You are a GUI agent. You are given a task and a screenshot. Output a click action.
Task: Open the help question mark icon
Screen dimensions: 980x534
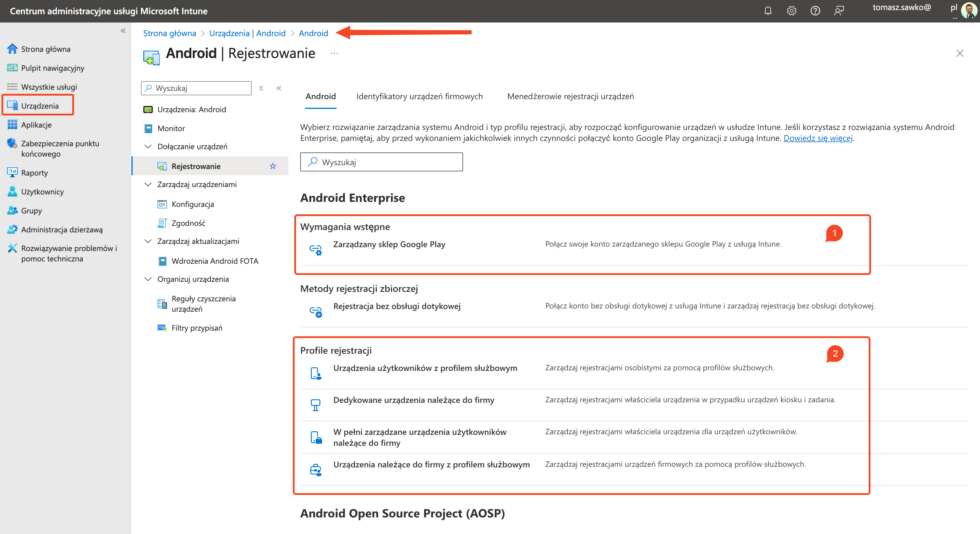click(x=815, y=11)
